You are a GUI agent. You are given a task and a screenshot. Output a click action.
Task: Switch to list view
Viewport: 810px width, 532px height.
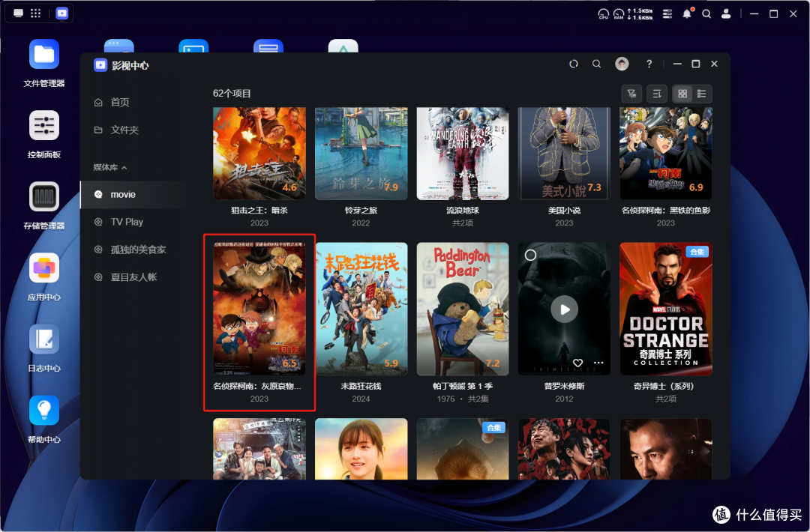point(701,94)
